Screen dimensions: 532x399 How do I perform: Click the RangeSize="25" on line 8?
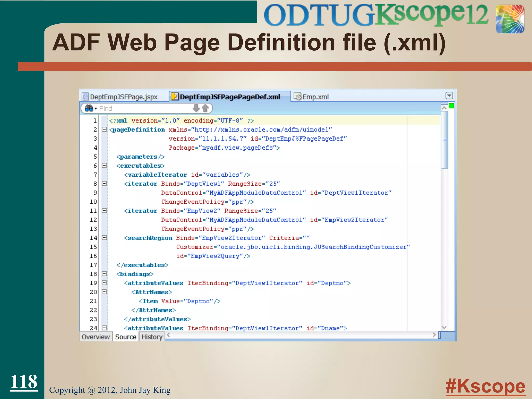tap(254, 184)
